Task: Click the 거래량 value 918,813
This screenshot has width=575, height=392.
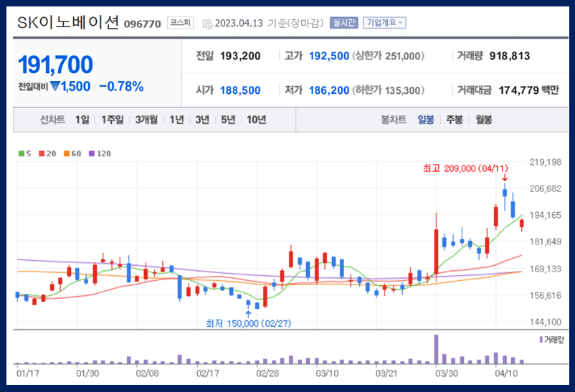Action: (510, 56)
